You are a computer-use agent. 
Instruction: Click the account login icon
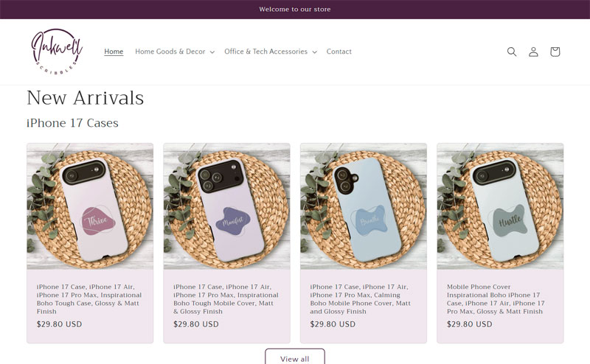tap(533, 52)
